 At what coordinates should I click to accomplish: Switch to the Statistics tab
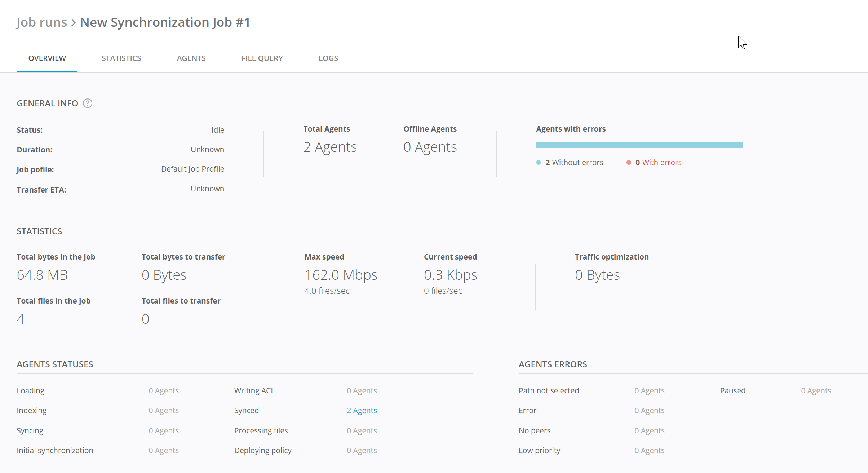121,58
